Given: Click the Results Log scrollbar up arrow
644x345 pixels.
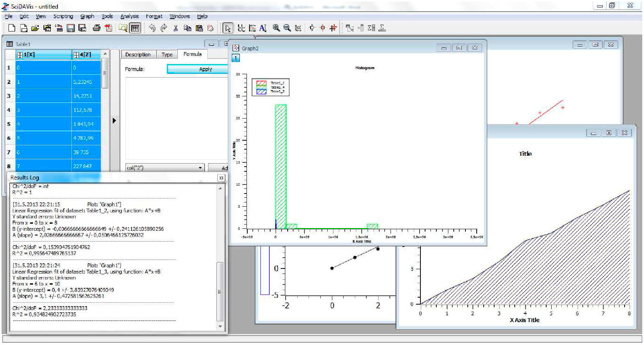Looking at the screenshot, I should (x=220, y=188).
